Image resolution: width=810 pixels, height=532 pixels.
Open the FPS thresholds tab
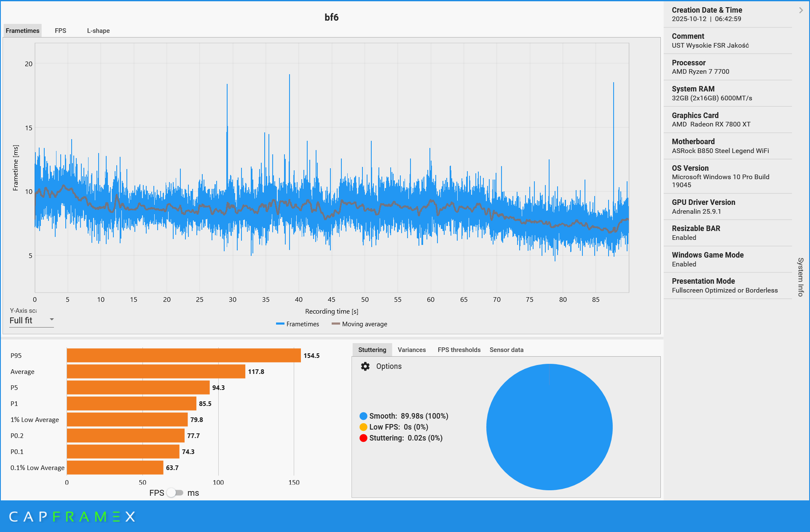(459, 350)
